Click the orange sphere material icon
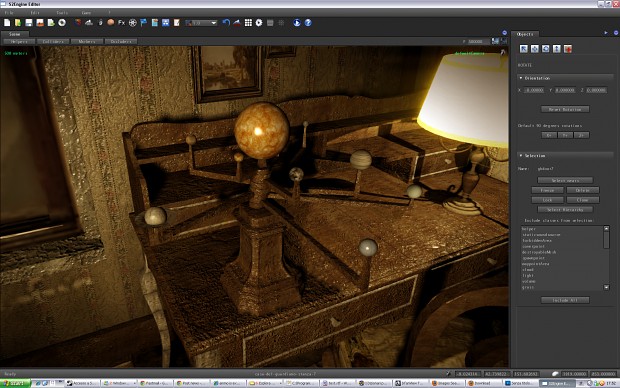The width and height of the screenshot is (620, 388). [x=111, y=23]
